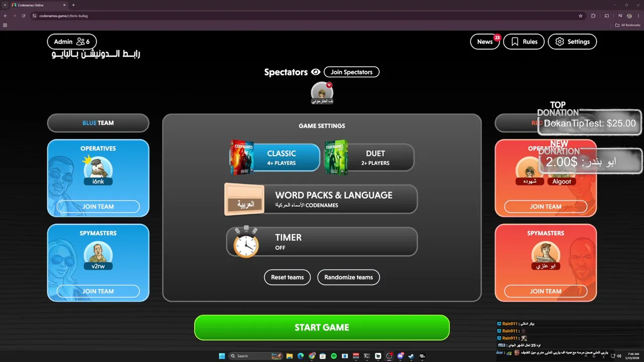
Task: Open the Settings menu
Action: click(573, 42)
